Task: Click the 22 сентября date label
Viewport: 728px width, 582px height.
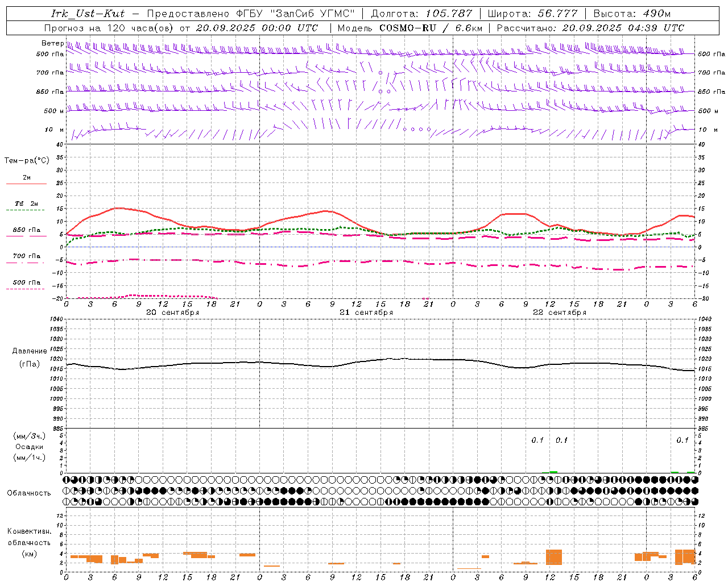Action: [560, 312]
